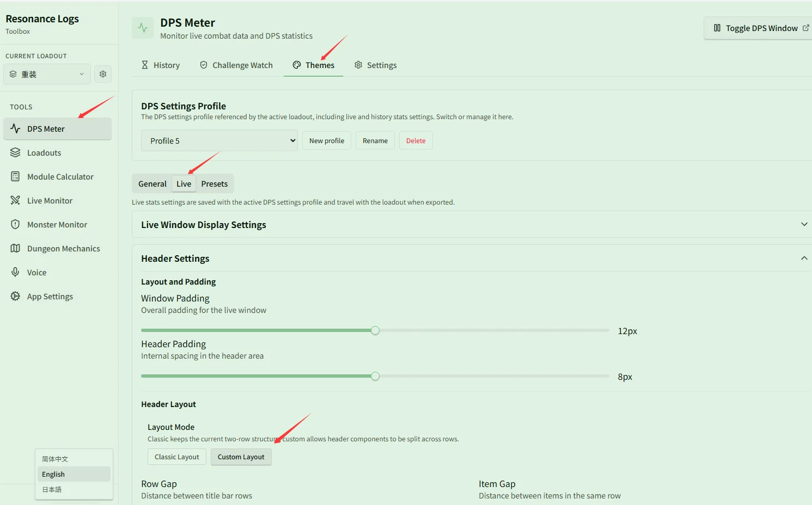The height and width of the screenshot is (505, 812).
Task: Click the App Settings gear icon
Action: pyautogui.click(x=15, y=296)
